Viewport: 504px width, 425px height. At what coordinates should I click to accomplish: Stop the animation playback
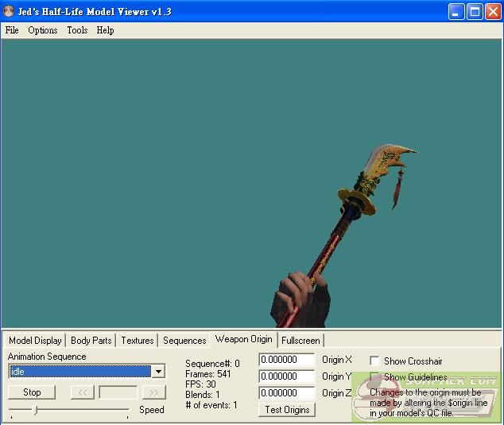click(32, 392)
